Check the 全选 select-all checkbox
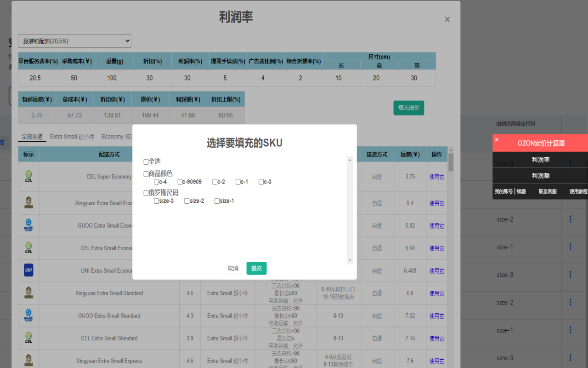 146,161
